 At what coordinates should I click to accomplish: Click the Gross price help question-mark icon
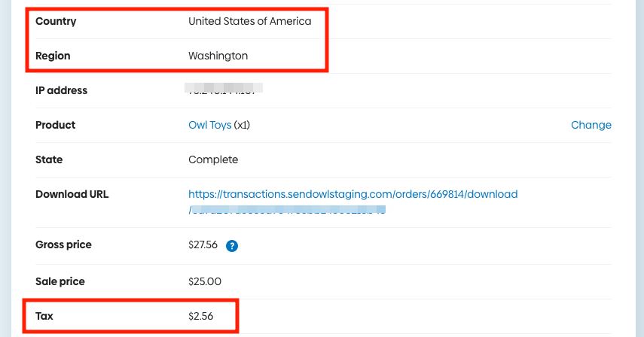coord(232,245)
